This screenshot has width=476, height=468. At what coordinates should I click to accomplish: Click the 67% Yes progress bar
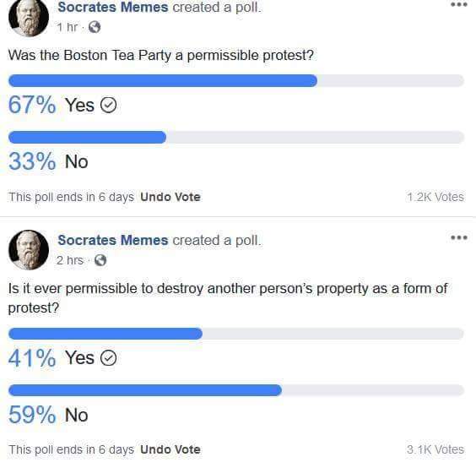236,80
